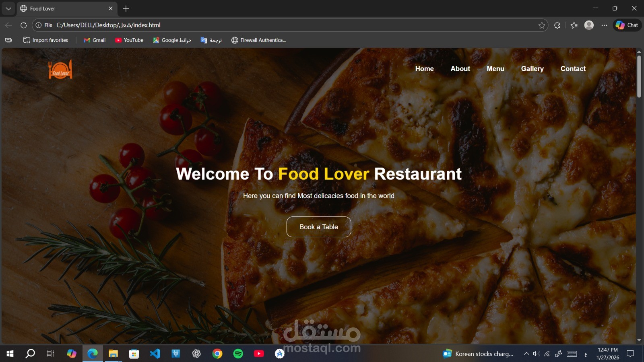644x362 pixels.
Task: Open the browser profile avatar
Action: [589, 25]
